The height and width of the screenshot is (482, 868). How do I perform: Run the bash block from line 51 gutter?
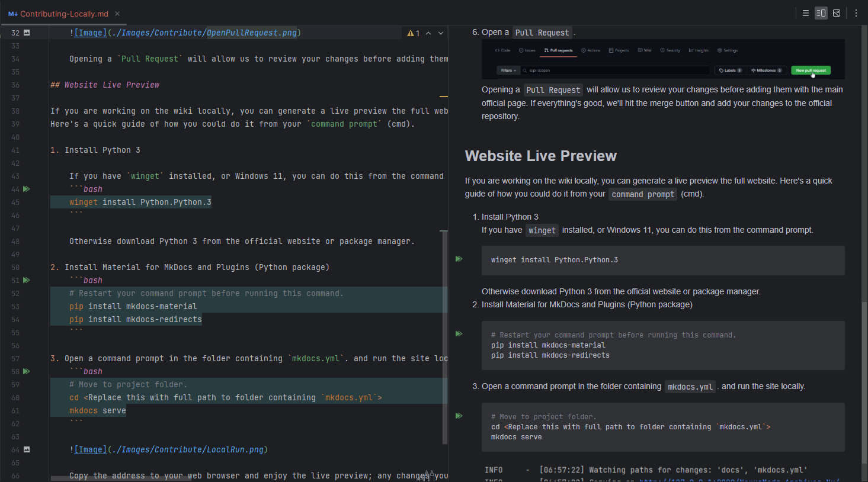coord(27,280)
